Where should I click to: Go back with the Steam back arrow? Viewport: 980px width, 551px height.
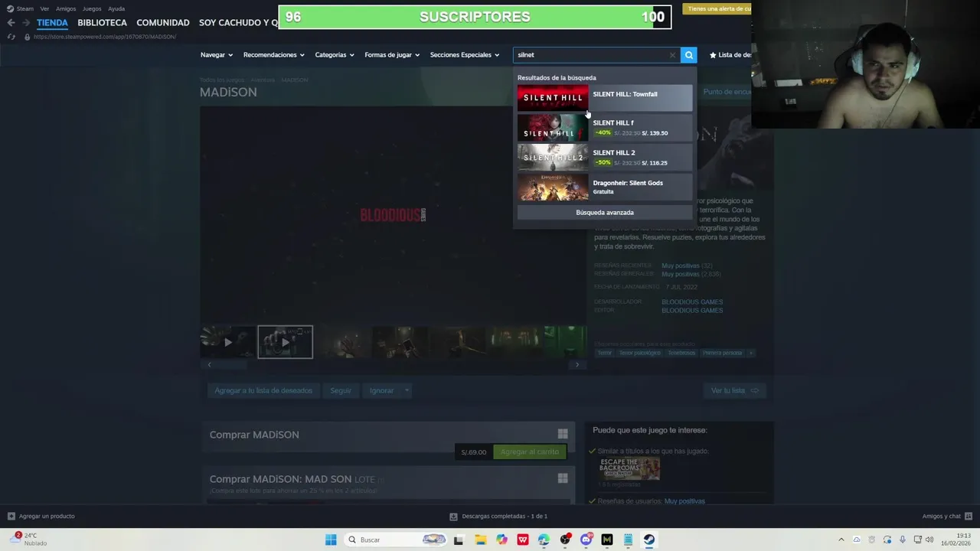pyautogui.click(x=11, y=22)
